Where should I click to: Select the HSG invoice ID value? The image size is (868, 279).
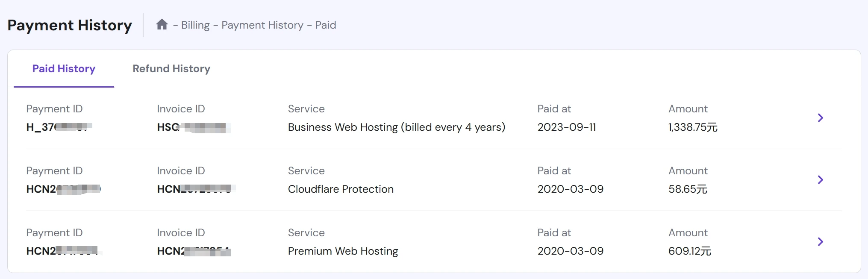[194, 127]
